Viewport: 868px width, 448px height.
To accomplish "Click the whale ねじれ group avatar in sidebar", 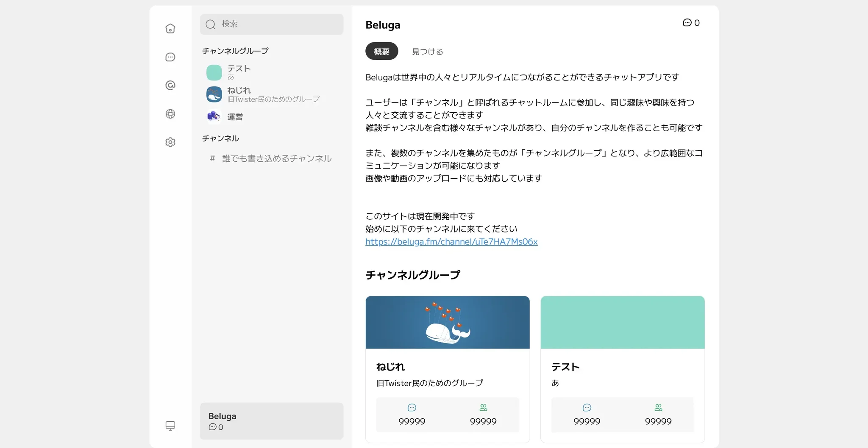I will [214, 94].
